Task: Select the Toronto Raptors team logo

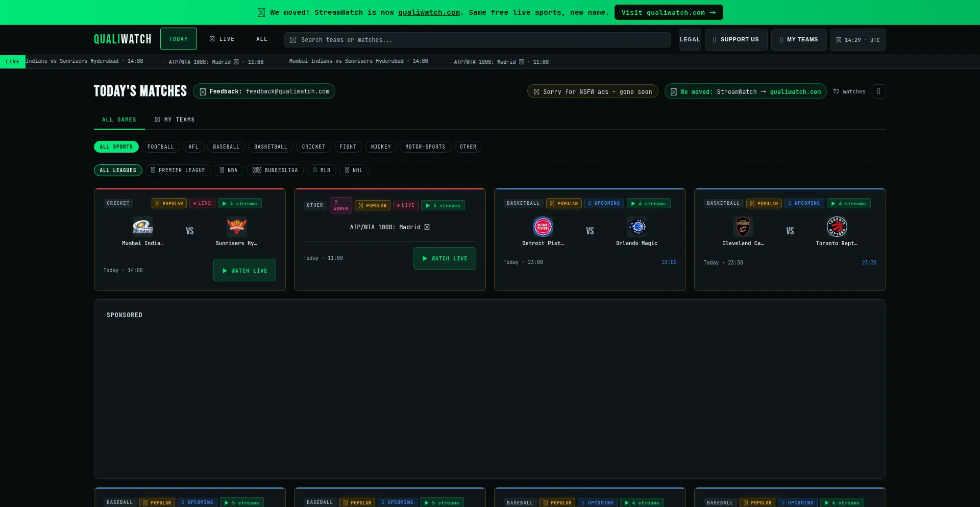Action: point(837,226)
